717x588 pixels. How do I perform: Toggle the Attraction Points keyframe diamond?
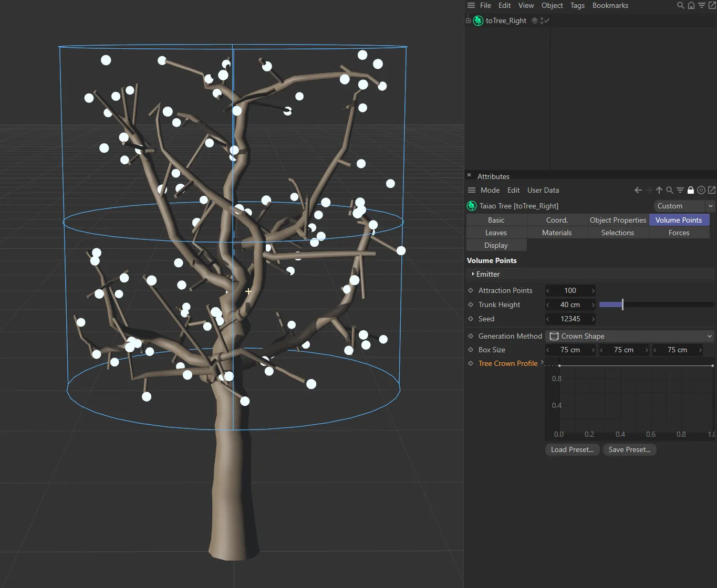pyautogui.click(x=471, y=291)
